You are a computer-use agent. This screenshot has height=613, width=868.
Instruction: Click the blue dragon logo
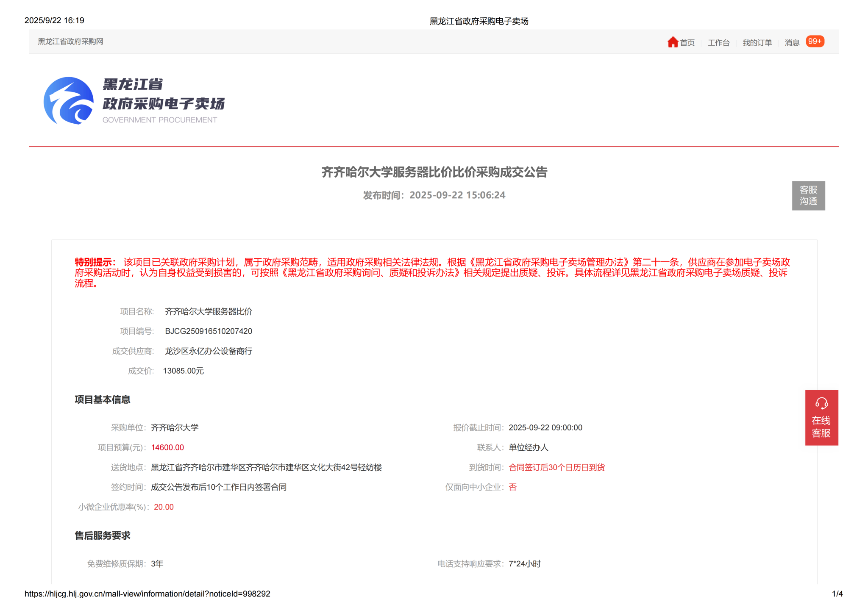[x=69, y=101]
